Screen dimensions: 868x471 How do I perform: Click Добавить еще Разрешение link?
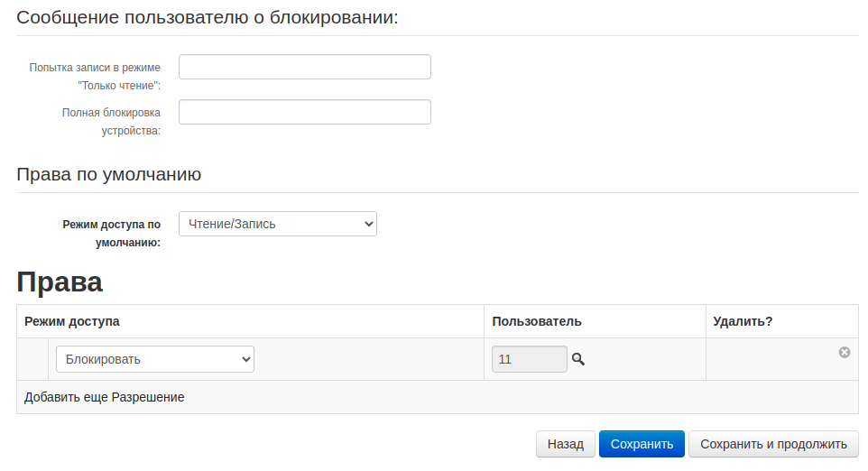click(x=105, y=397)
